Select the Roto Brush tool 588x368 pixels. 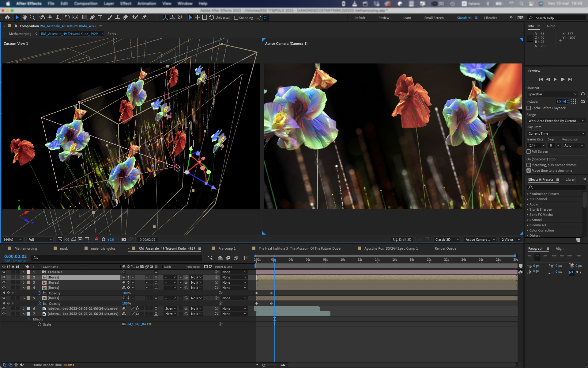coord(135,17)
